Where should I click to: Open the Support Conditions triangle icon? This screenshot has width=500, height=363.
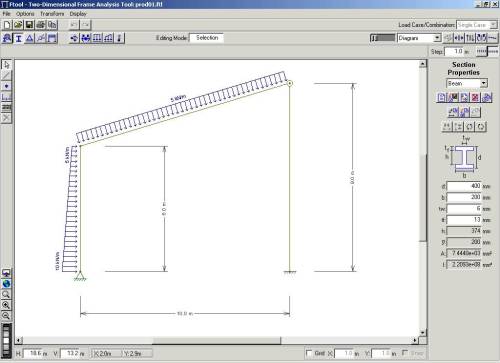click(x=30, y=38)
